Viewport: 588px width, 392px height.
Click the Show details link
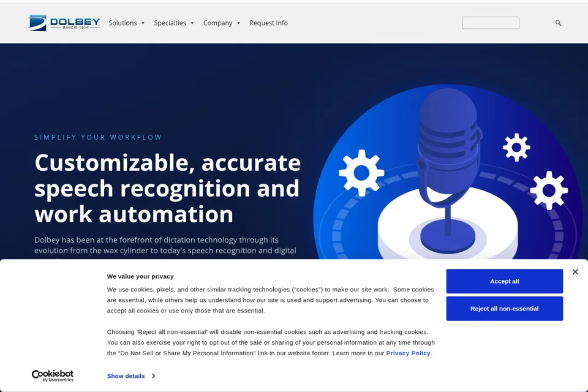click(126, 376)
